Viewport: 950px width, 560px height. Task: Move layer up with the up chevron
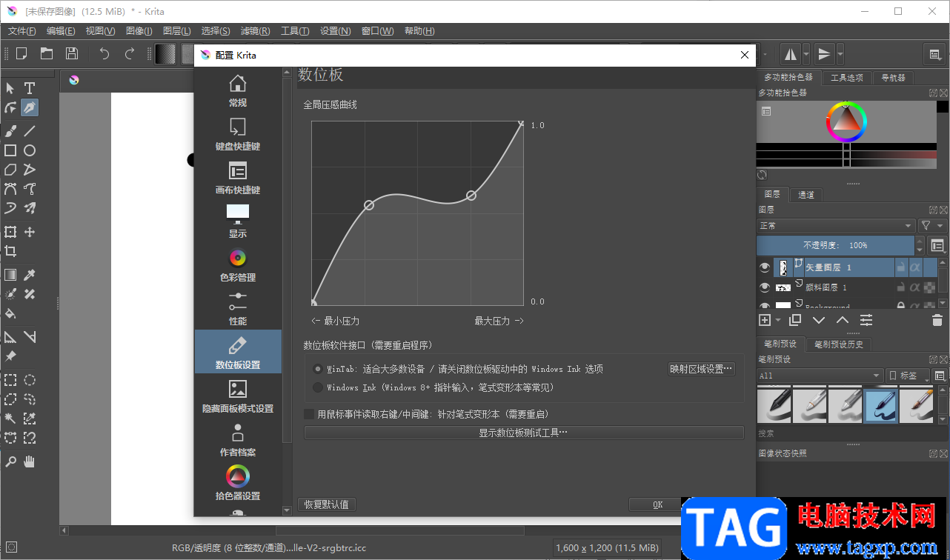[x=843, y=320]
